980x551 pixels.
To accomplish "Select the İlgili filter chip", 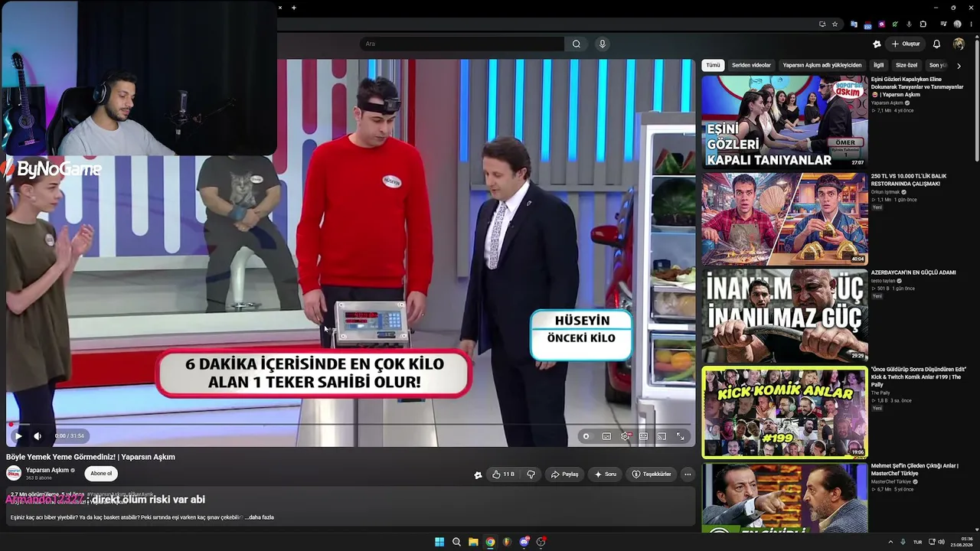I will [879, 66].
